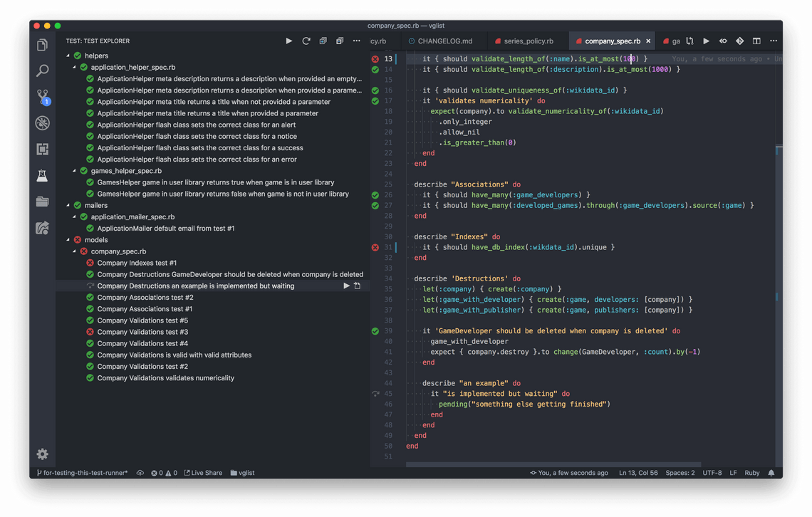The width and height of the screenshot is (812, 517).
Task: Show source of 'is implemented but waiting' test
Action: coord(358,286)
